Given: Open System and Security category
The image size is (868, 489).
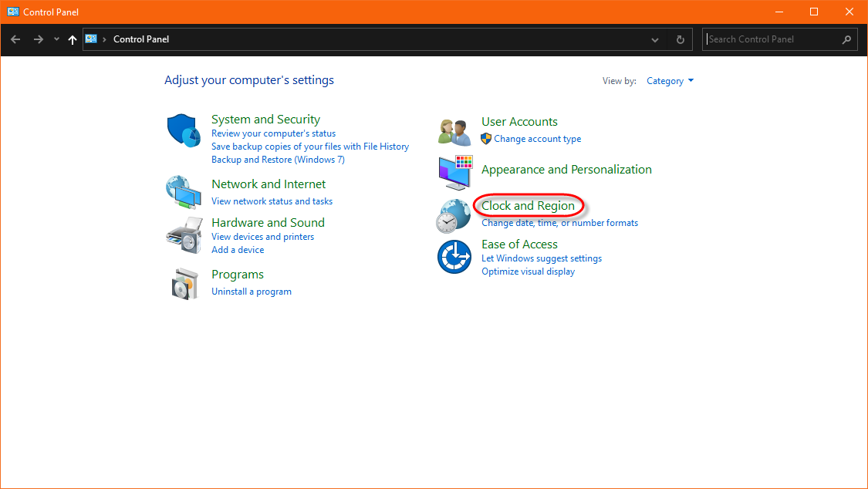Looking at the screenshot, I should pos(265,120).
